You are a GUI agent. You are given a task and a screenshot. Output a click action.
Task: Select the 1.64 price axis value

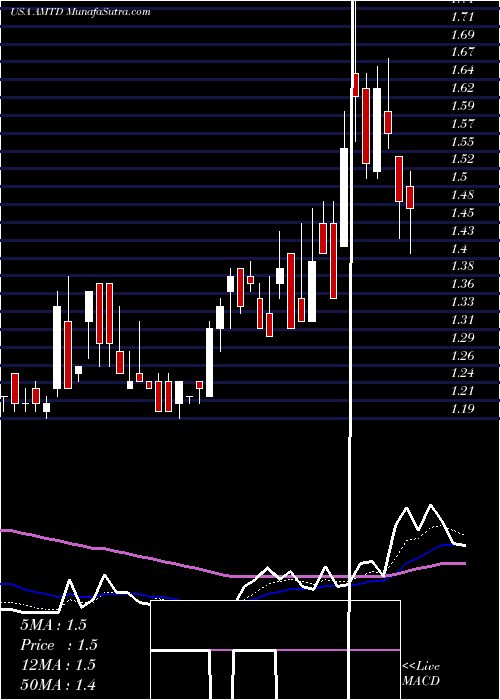462,70
